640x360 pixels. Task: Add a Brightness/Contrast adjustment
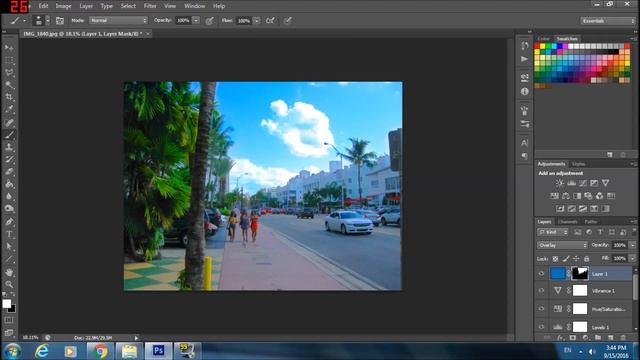tap(560, 183)
